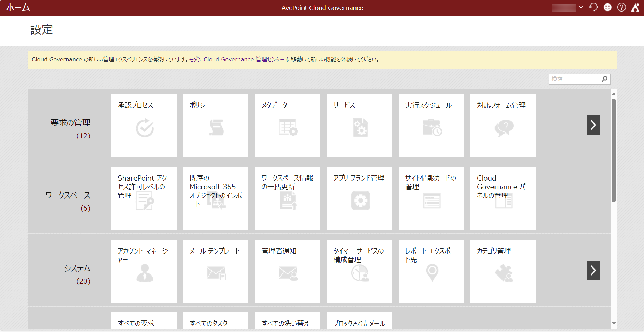
Task: Open the 承認プロセス tile
Action: click(x=144, y=126)
